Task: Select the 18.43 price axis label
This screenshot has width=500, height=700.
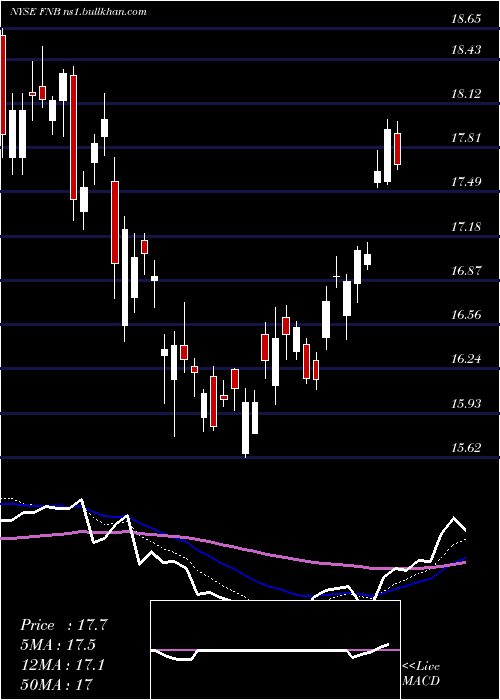Action: coord(466,50)
